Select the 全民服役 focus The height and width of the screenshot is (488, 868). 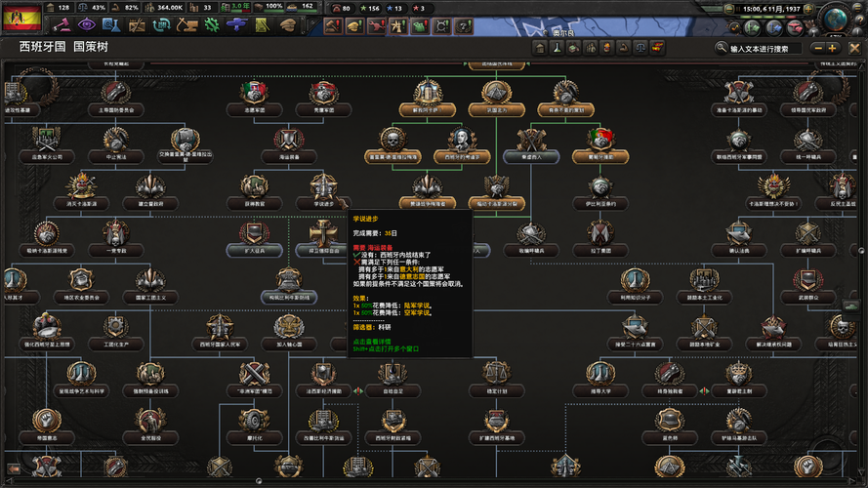[150, 426]
